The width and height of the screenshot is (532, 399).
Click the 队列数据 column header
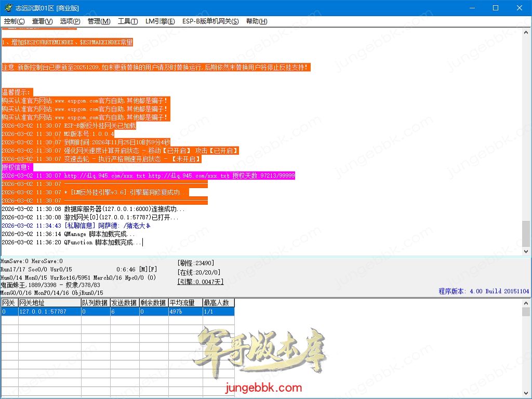[95, 303]
